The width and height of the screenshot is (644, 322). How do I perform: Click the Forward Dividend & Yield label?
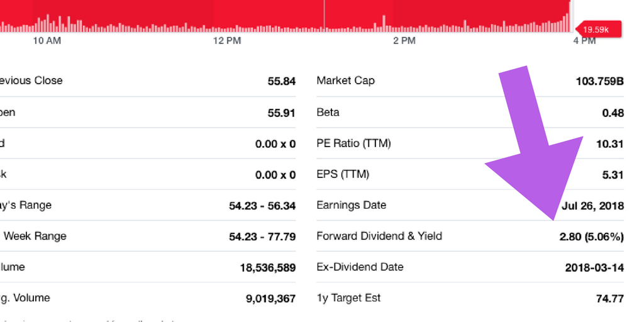[x=379, y=236]
